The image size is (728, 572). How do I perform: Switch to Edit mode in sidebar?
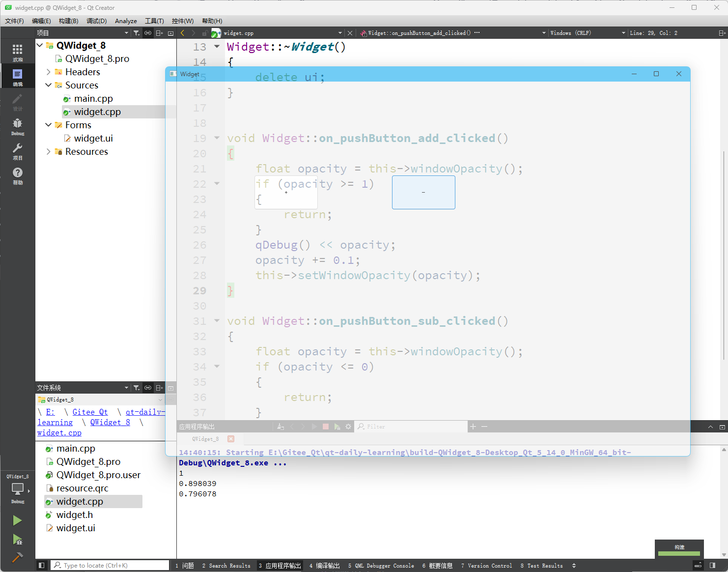tap(17, 77)
